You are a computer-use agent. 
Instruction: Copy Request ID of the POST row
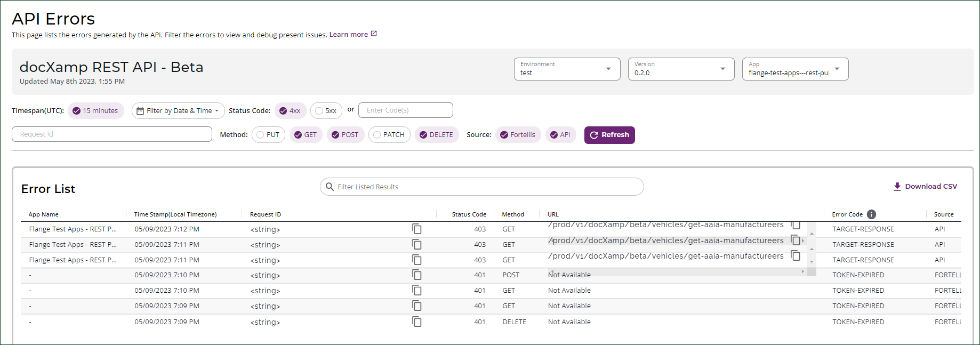tap(416, 275)
